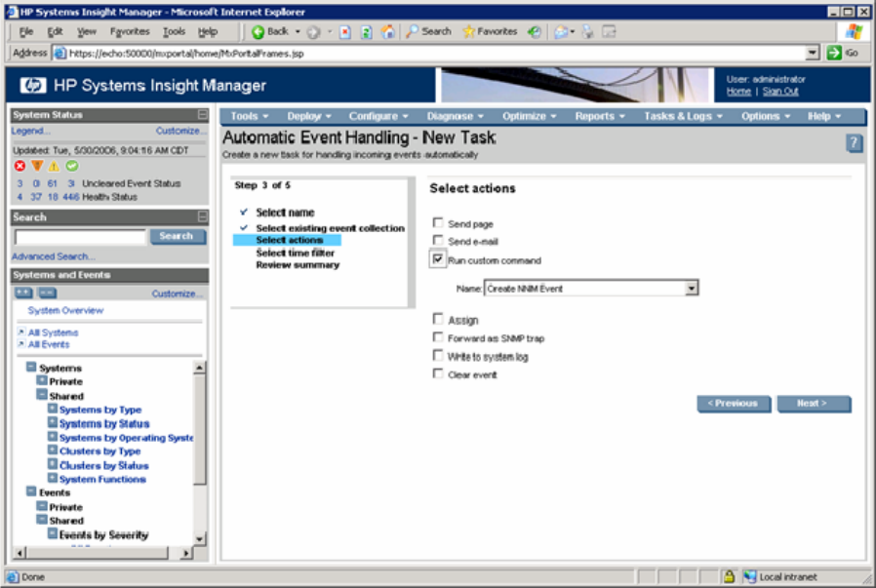The image size is (876, 588).
Task: Click the tree vertical scrollbar thumb
Action: point(199,429)
